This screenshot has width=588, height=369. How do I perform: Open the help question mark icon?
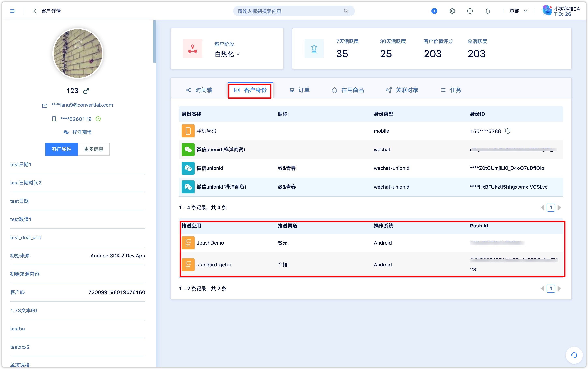click(x=470, y=11)
